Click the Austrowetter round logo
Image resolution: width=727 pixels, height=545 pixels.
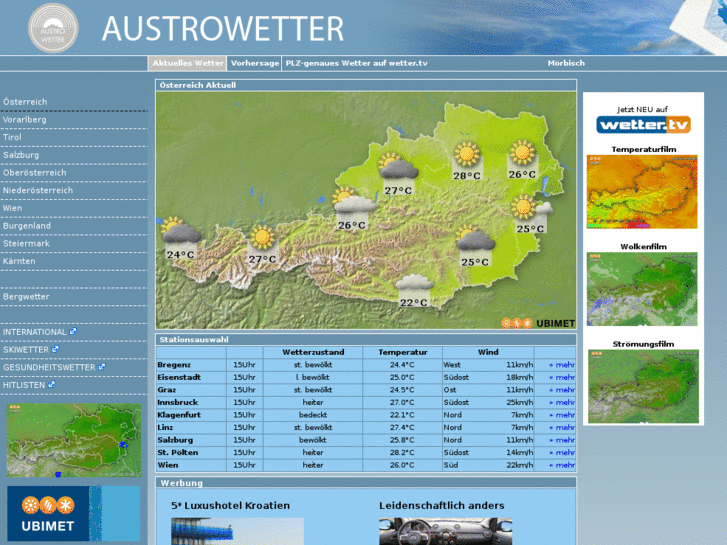[53, 28]
